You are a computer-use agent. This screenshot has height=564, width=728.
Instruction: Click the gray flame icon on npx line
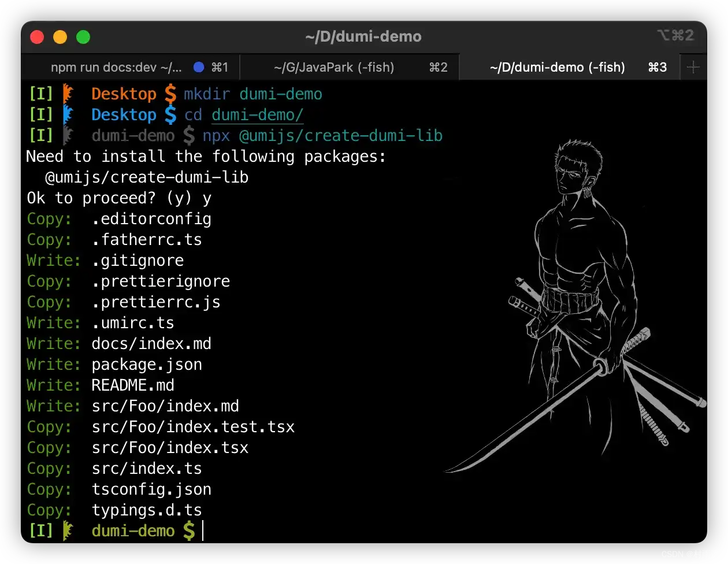tap(69, 136)
